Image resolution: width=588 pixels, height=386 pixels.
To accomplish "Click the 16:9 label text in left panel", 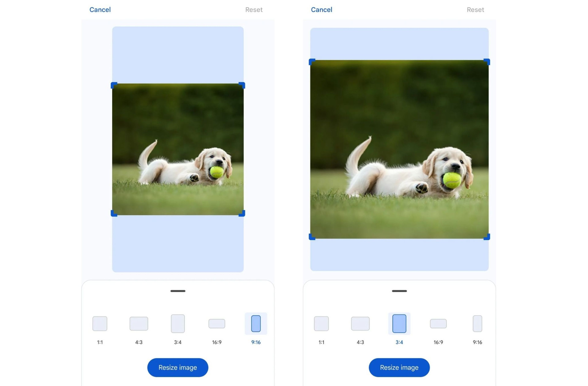I will tap(217, 342).
